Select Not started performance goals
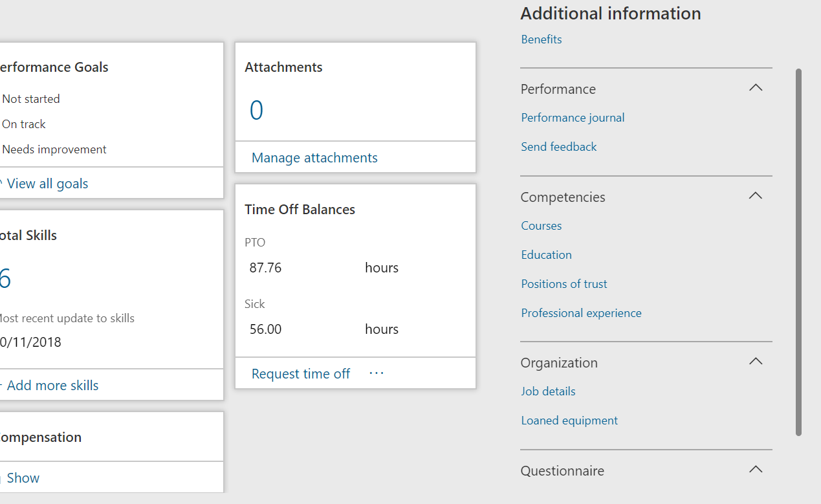821x504 pixels. pos(30,98)
